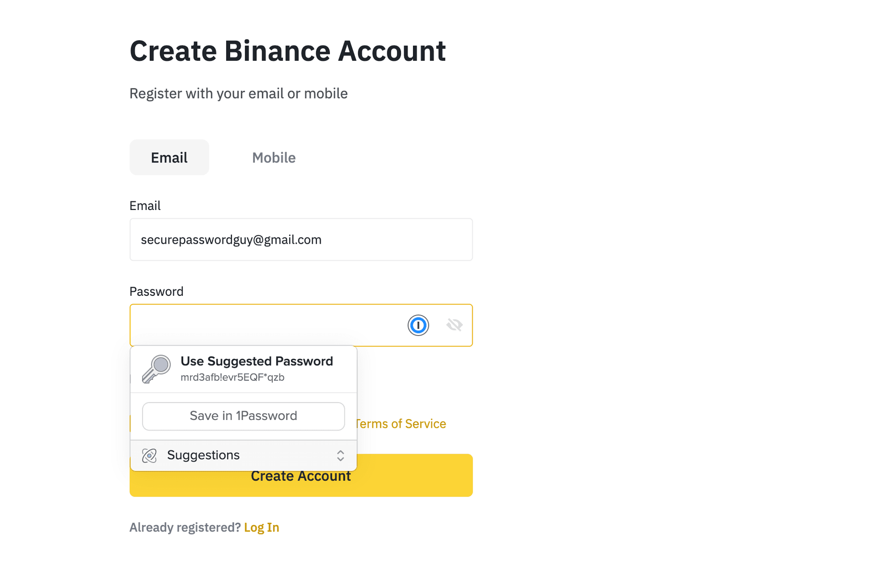Toggle the Email registration tab

tap(169, 157)
